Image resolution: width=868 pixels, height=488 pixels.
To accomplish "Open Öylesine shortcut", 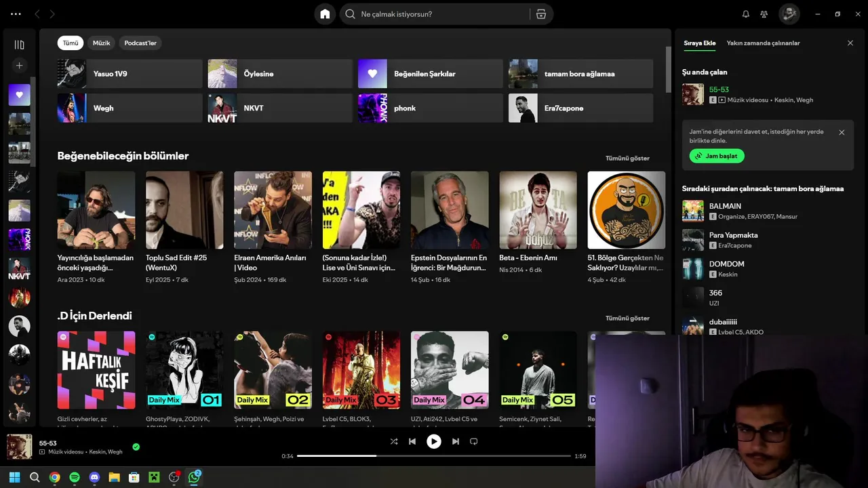I will click(x=281, y=74).
